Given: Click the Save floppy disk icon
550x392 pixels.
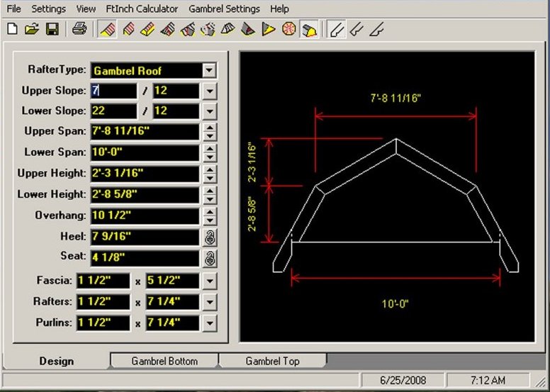Looking at the screenshot, I should coord(52,29).
